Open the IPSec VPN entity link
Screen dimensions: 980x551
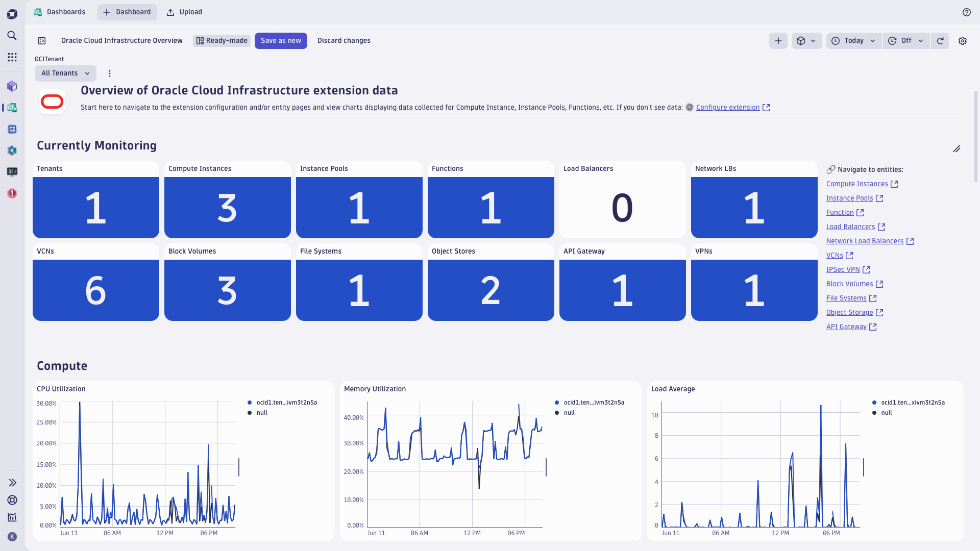coord(848,270)
